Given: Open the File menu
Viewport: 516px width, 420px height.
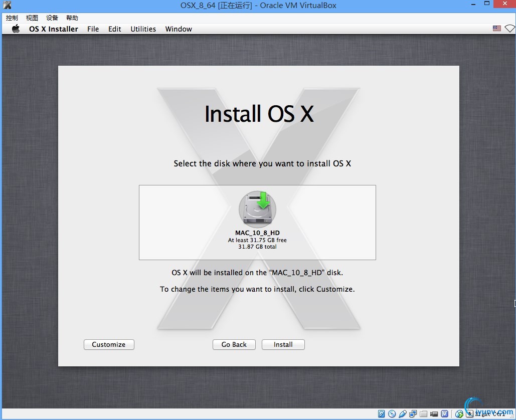Looking at the screenshot, I should [93, 29].
